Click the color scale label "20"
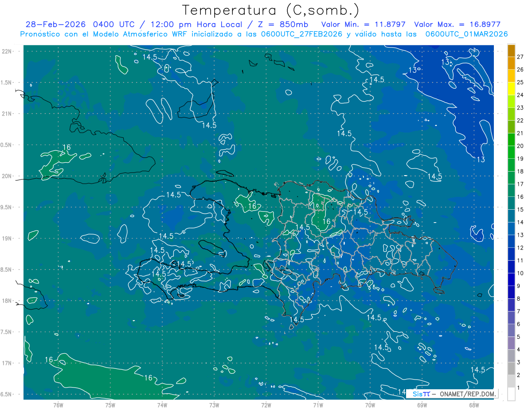 click(520, 146)
